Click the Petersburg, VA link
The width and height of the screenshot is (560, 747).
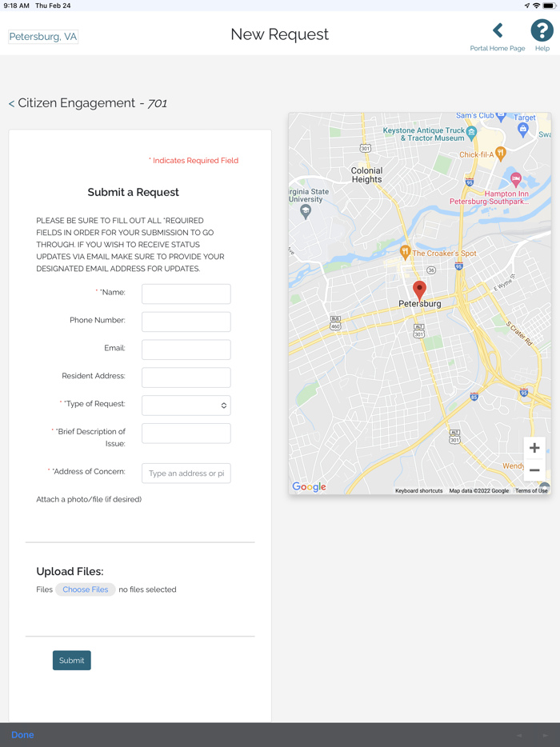(x=43, y=37)
